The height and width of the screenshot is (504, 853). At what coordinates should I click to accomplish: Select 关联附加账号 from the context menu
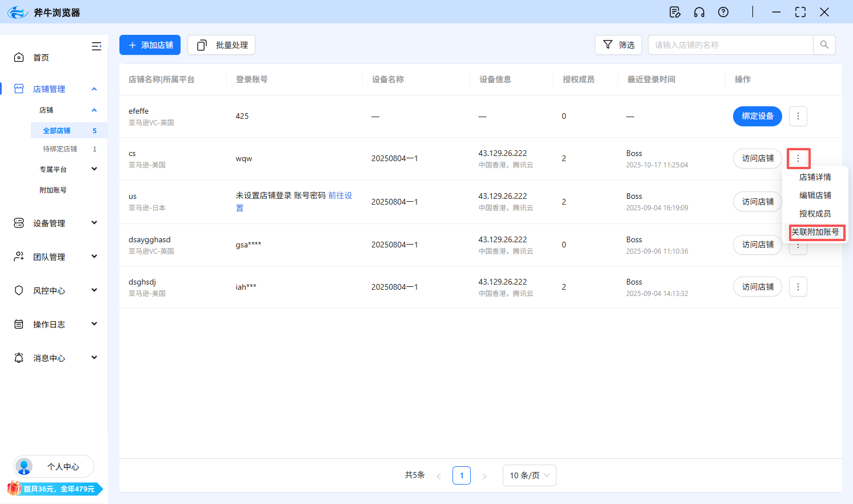tap(816, 232)
